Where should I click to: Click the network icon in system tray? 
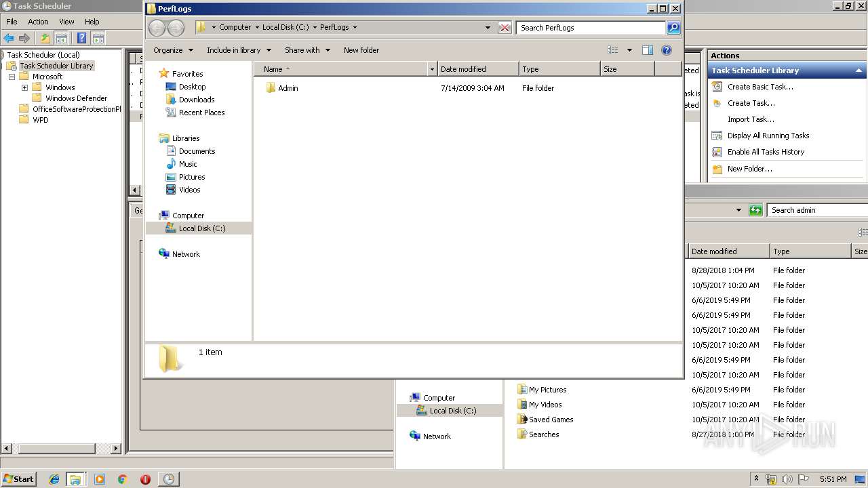click(x=771, y=479)
